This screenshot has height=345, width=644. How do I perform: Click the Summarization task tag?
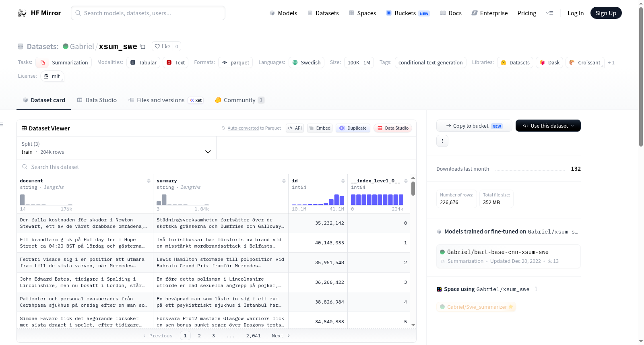pos(64,62)
